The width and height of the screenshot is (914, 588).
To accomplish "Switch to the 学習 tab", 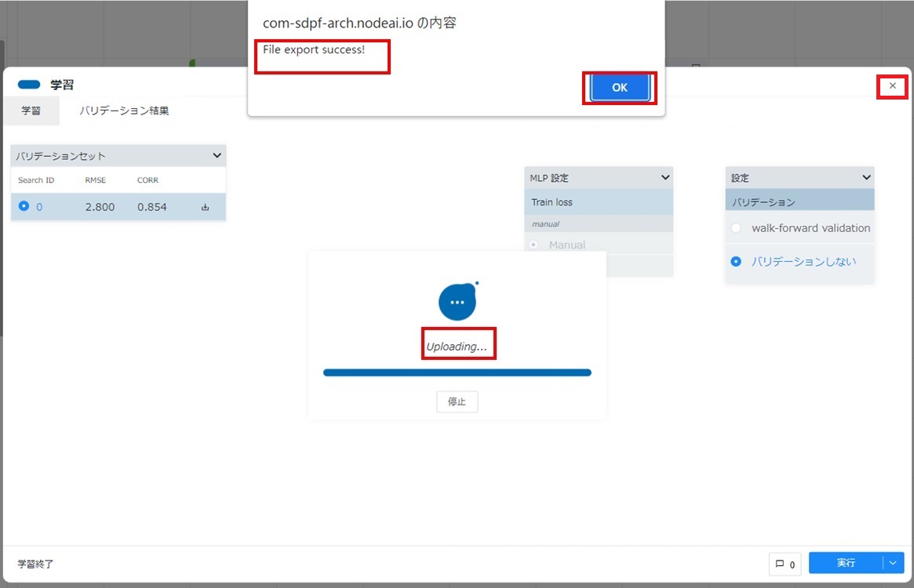I will [31, 111].
